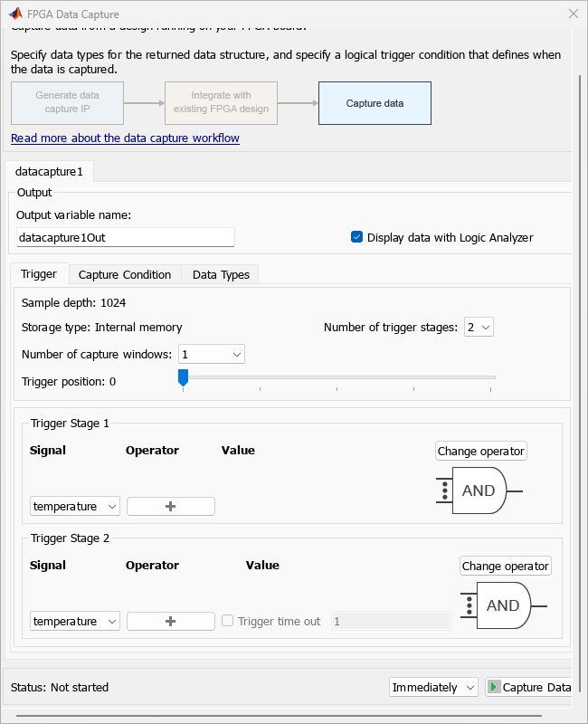Expand Number of capture windows dropdown
Viewport: 588px width, 724px height.
[212, 354]
